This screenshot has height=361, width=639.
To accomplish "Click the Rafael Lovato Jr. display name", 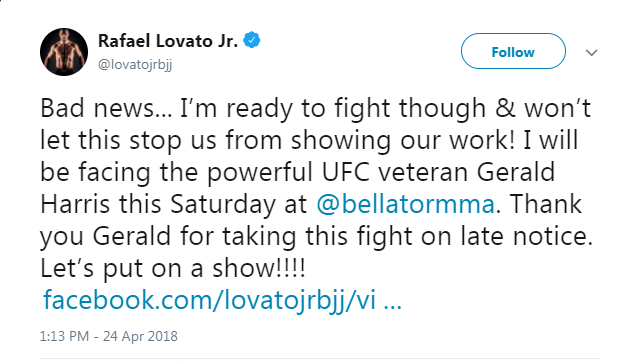I will click(168, 41).
